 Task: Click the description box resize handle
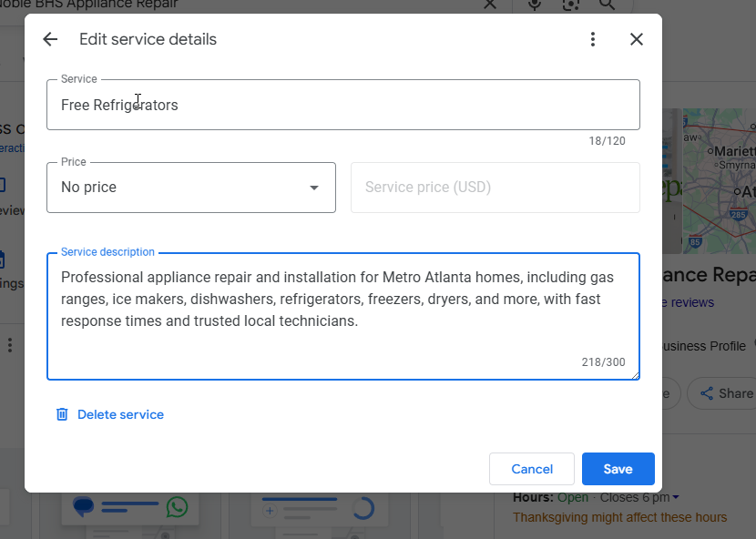tap(635, 374)
